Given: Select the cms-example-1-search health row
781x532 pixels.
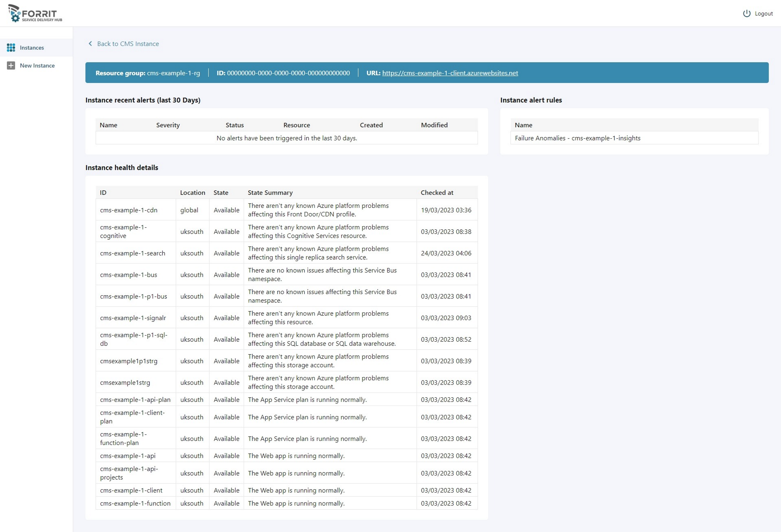Looking at the screenshot, I should tap(132, 253).
